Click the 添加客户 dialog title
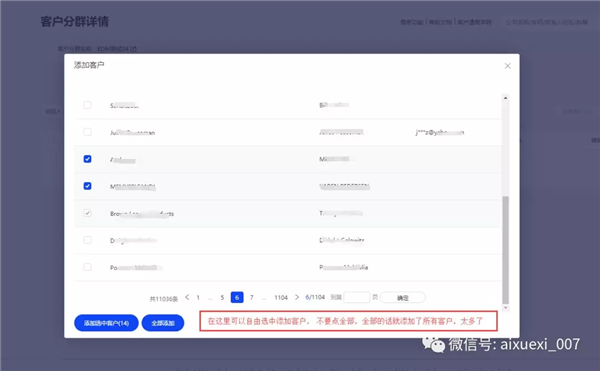The image size is (600, 371). 89,65
